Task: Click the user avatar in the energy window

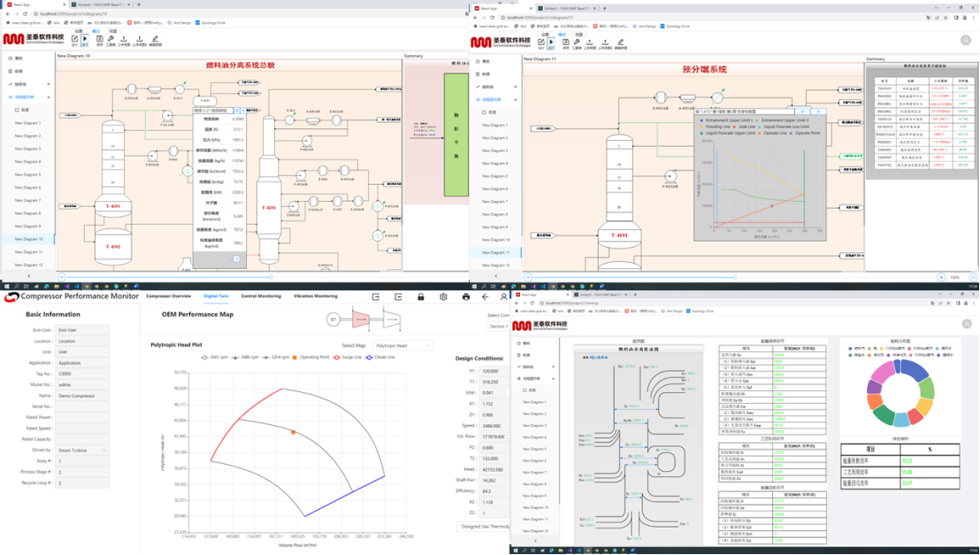Action: pos(968,324)
